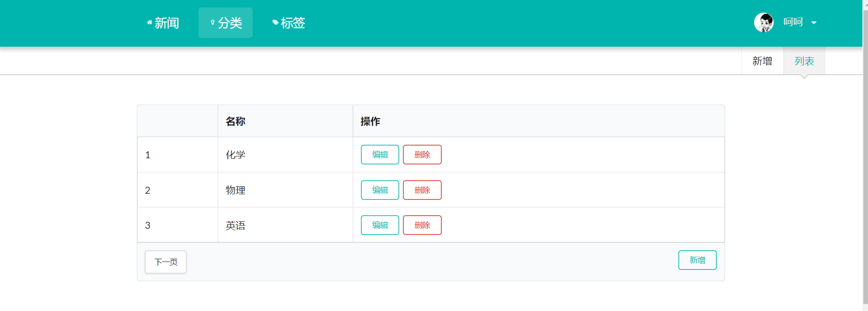The image size is (868, 311).
Task: Delete the 物理 category
Action: [422, 190]
